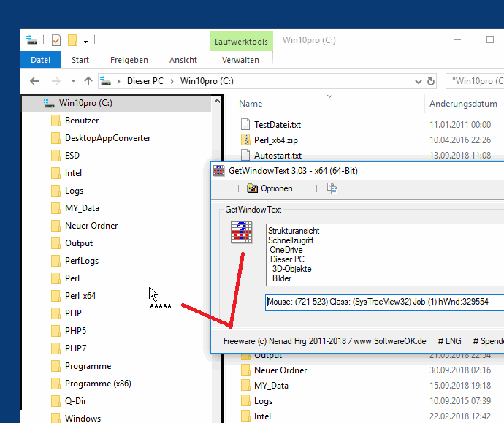Click the New Folder quick access icon

pos(72,40)
